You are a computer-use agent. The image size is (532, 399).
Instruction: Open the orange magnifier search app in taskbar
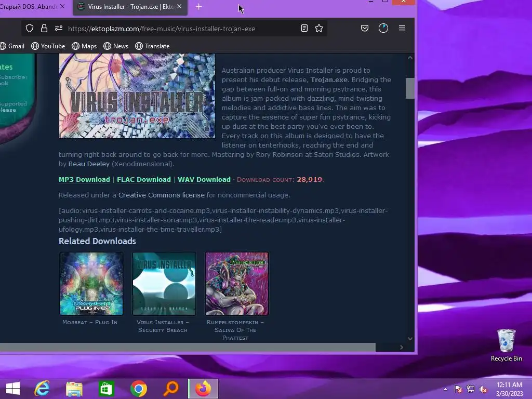(170, 389)
